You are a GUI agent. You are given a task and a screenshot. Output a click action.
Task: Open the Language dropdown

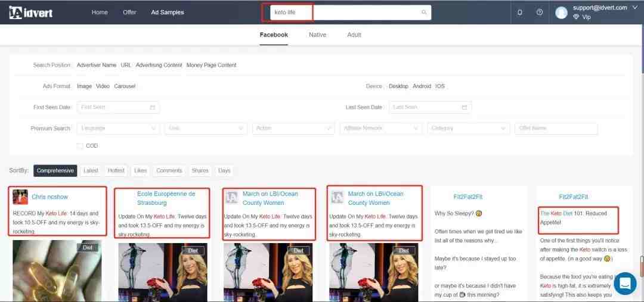(118, 129)
